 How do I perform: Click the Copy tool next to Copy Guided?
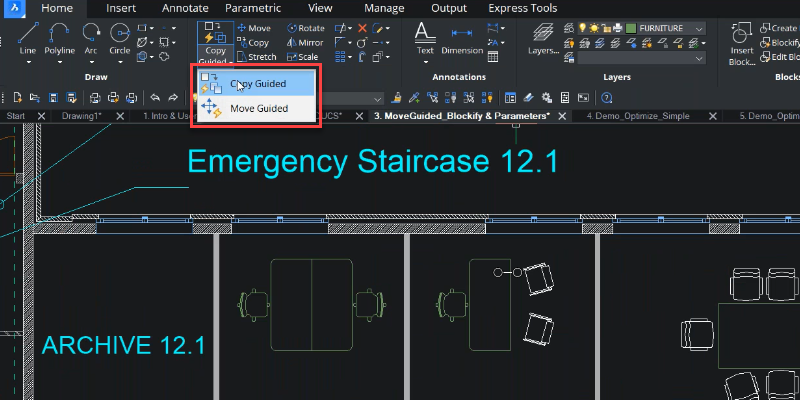click(254, 43)
